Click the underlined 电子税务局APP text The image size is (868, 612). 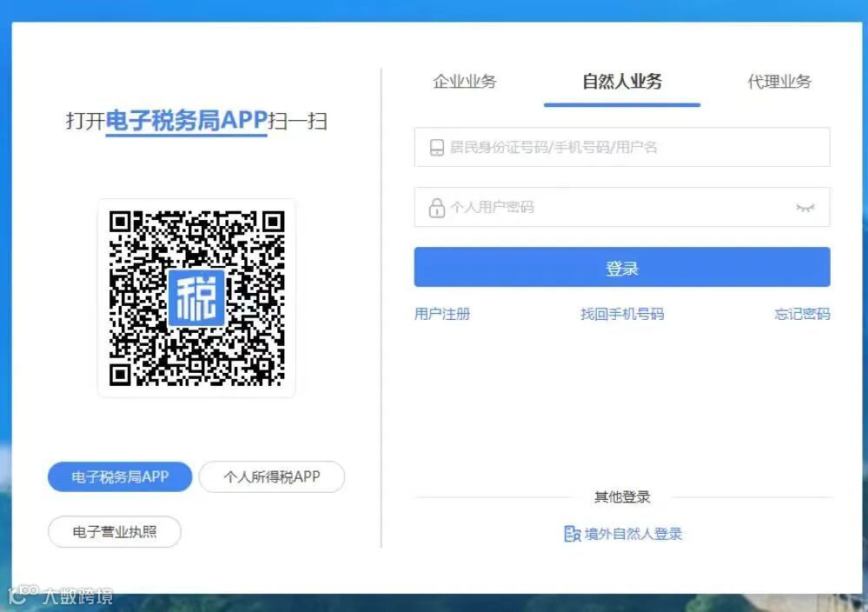point(185,121)
